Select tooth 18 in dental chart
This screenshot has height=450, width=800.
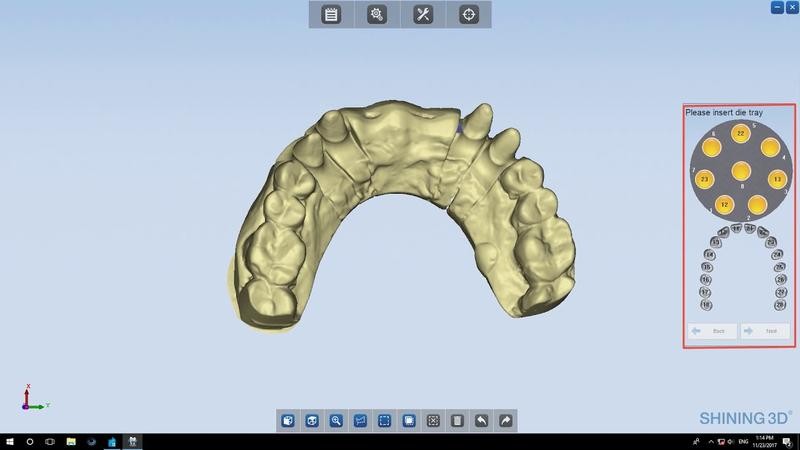tap(706, 305)
